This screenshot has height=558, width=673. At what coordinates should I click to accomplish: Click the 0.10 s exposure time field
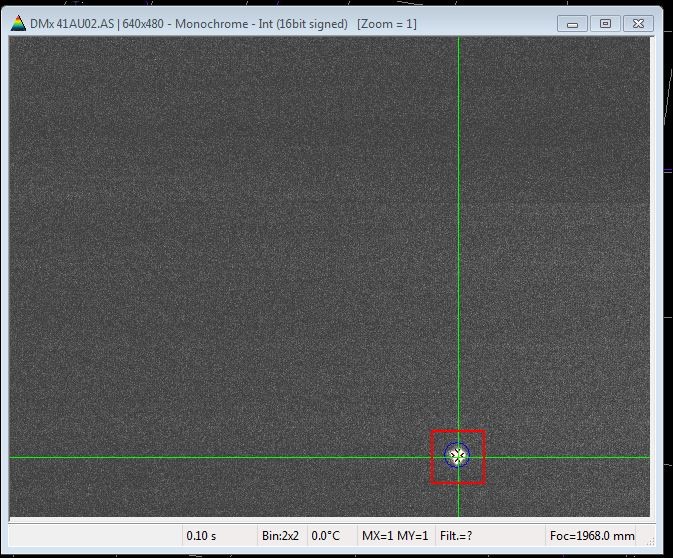(x=218, y=536)
